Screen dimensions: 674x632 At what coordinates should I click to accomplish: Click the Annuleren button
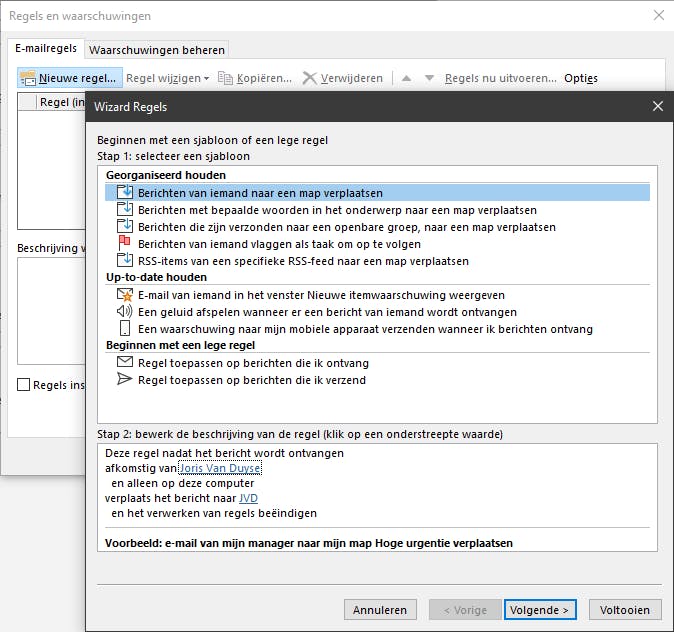[380, 610]
